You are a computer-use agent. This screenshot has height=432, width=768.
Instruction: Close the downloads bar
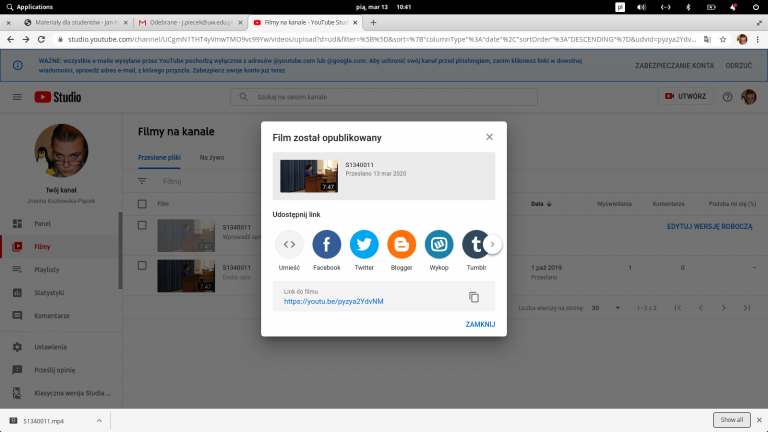[x=759, y=420]
